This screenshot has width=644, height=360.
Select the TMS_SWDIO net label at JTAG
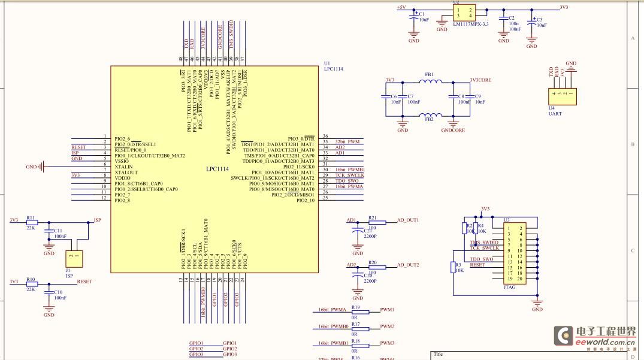click(484, 242)
